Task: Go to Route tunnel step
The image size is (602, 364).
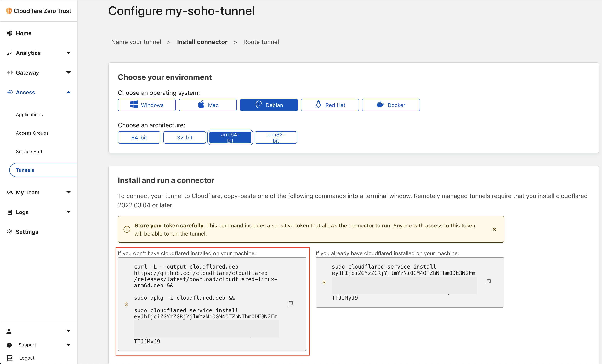Action: (261, 42)
